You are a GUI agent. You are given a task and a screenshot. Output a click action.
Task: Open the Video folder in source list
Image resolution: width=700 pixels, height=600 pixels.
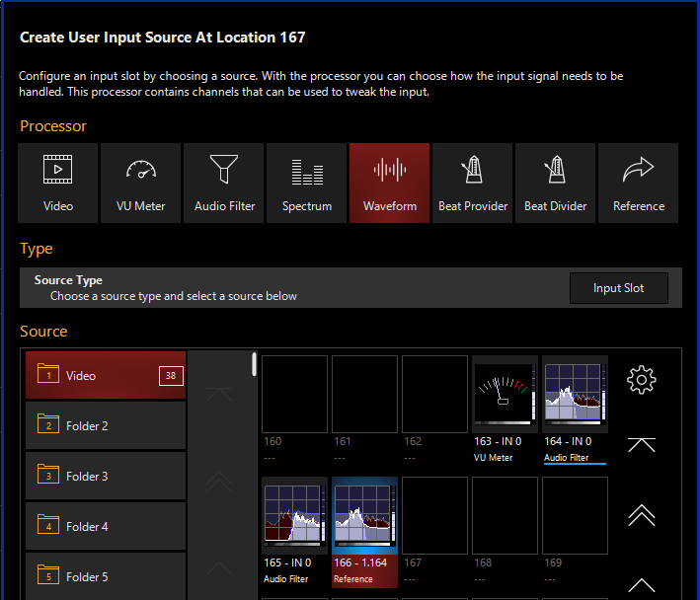106,375
